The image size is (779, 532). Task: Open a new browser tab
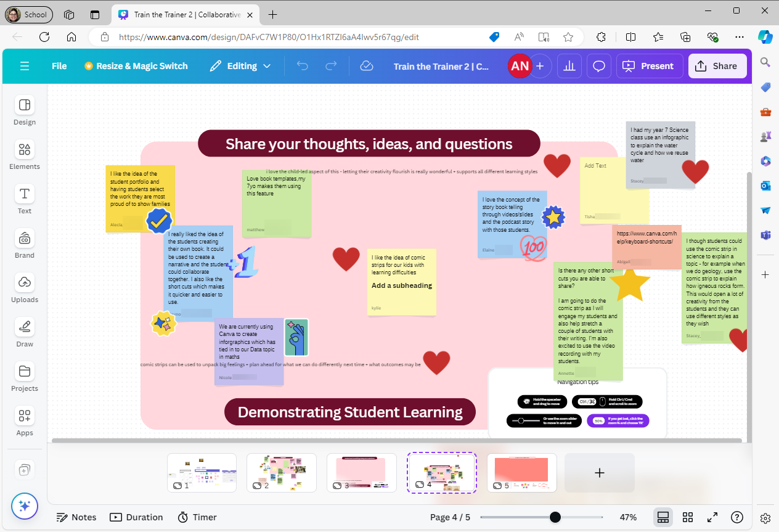273,14
